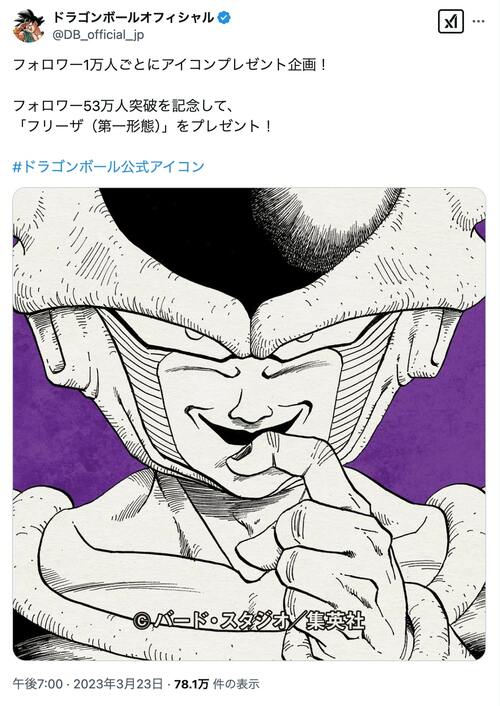Open the three-dot more options menu
500x706 pixels.
(479, 21)
